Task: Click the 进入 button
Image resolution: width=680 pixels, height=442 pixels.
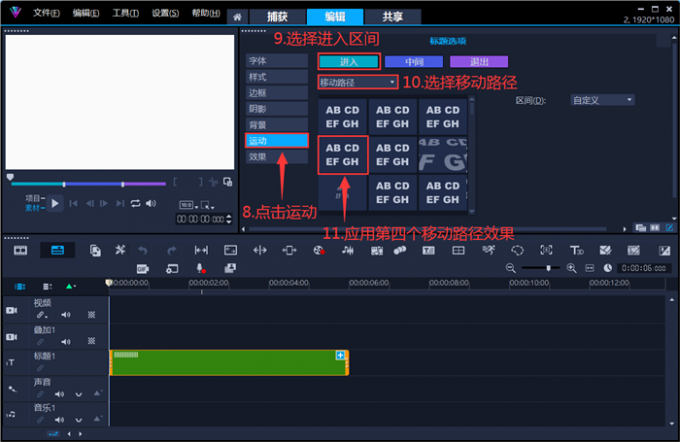Action: (349, 62)
